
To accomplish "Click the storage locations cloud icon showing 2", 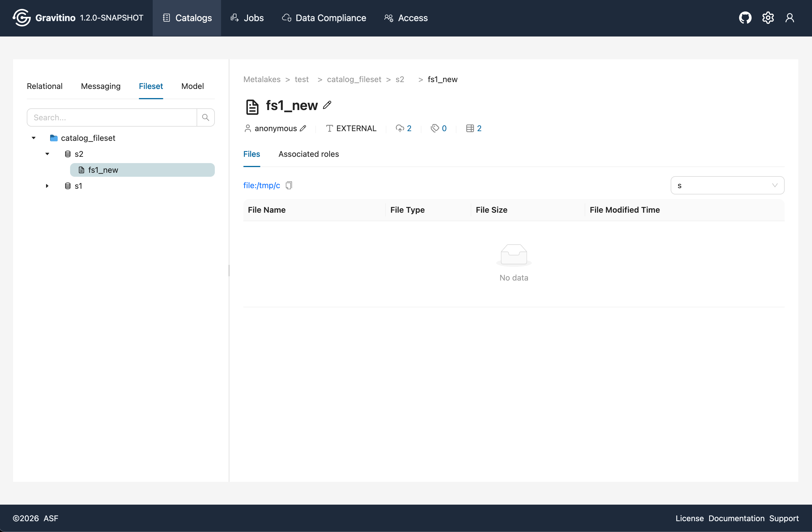I will pyautogui.click(x=399, y=128).
